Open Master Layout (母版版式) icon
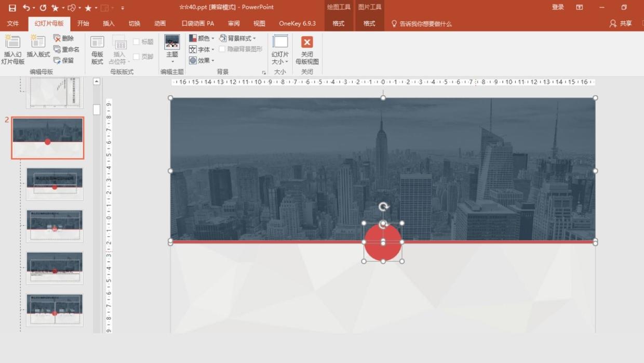Viewport: 644px width, 363px height. coord(97,49)
